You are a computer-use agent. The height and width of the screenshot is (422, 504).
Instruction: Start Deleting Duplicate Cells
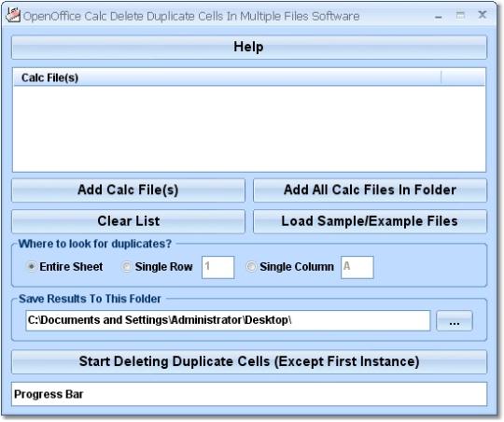tap(249, 362)
